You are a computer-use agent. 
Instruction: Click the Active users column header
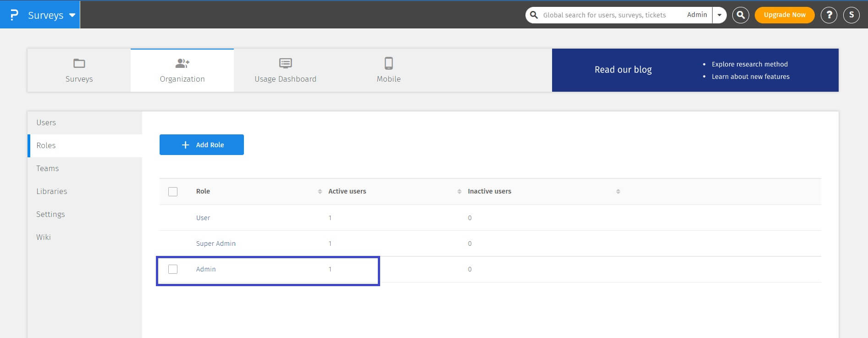[347, 191]
